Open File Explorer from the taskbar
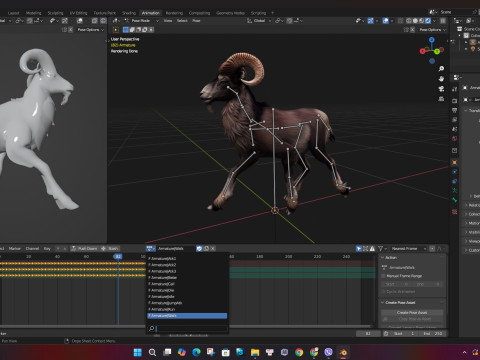The height and width of the screenshot is (360, 480). pyautogui.click(x=255, y=352)
